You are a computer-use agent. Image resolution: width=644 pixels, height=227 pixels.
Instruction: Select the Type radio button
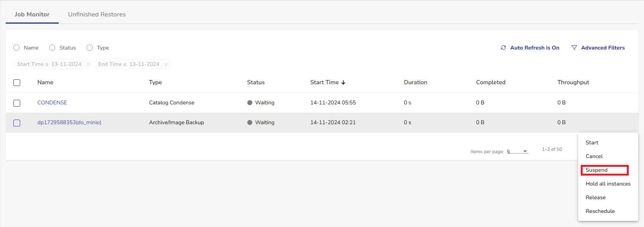[x=90, y=48]
